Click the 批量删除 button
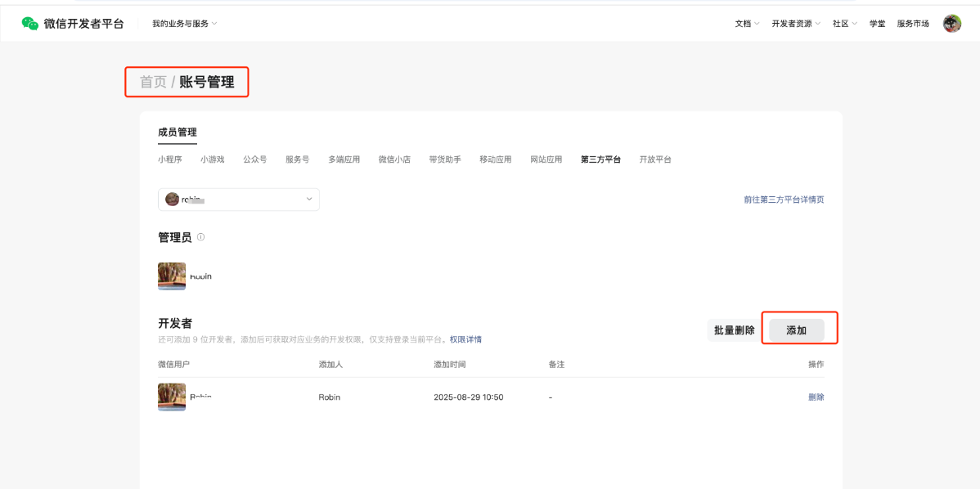The height and width of the screenshot is (489, 980). click(x=734, y=330)
